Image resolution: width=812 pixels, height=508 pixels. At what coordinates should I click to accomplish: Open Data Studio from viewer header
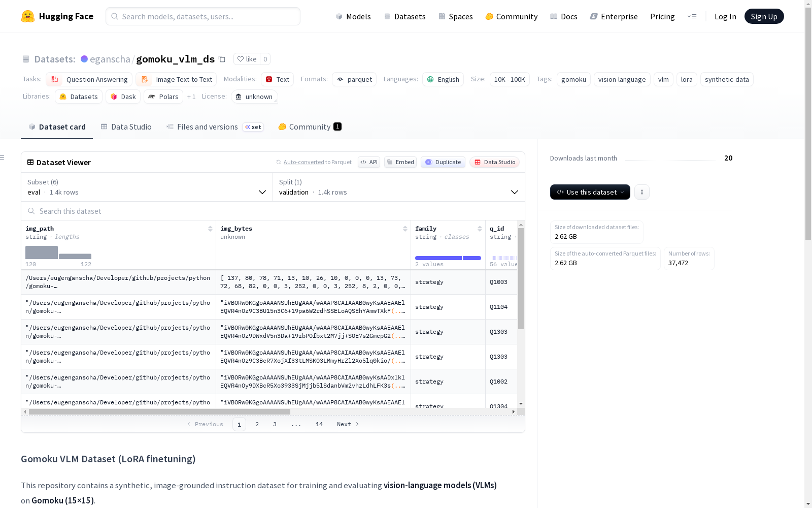[495, 162]
